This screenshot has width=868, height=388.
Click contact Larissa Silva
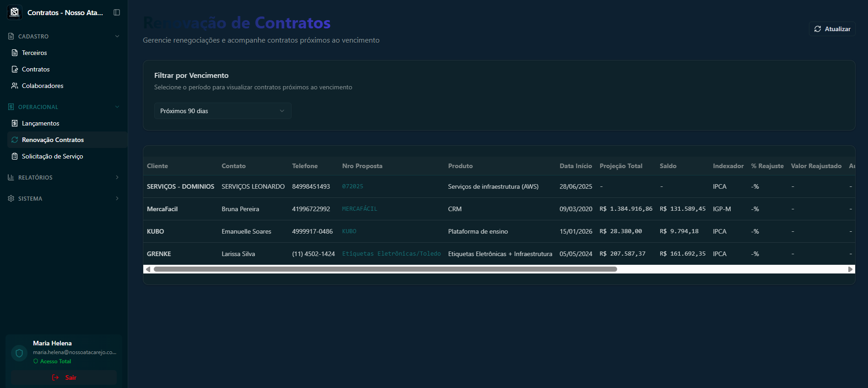(238, 254)
